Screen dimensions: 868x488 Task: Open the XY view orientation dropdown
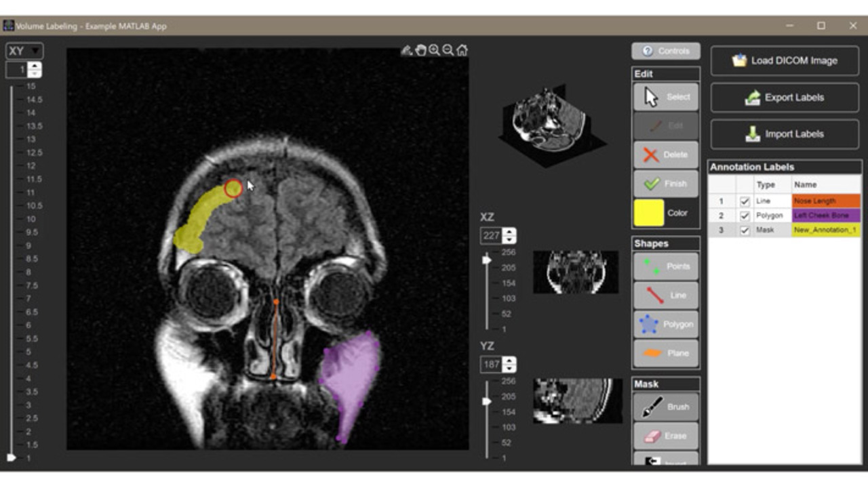pyautogui.click(x=24, y=51)
